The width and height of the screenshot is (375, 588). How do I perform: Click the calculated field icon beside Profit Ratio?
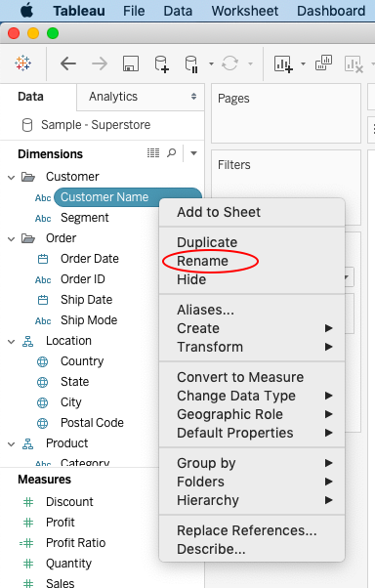(26, 543)
